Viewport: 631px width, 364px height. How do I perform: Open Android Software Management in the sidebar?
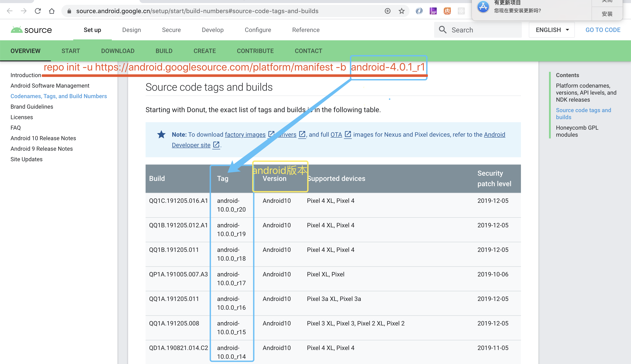point(50,85)
